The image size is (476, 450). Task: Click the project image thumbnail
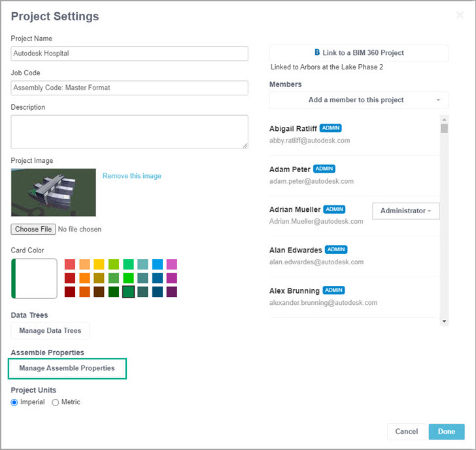54,192
